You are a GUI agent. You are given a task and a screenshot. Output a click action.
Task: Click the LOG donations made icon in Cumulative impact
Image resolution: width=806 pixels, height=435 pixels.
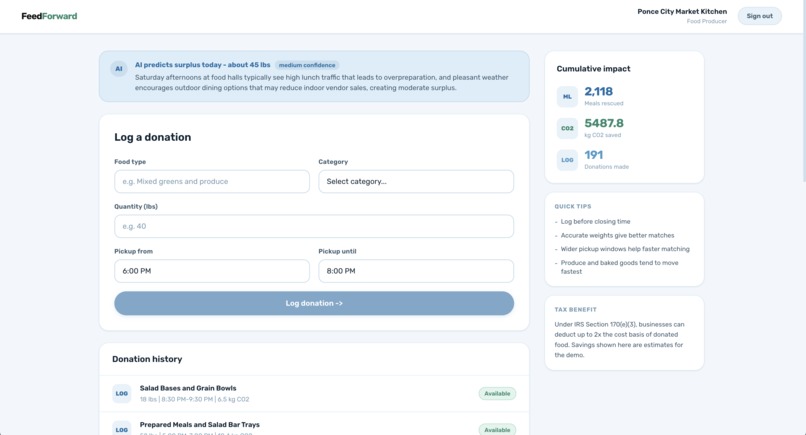[567, 160]
